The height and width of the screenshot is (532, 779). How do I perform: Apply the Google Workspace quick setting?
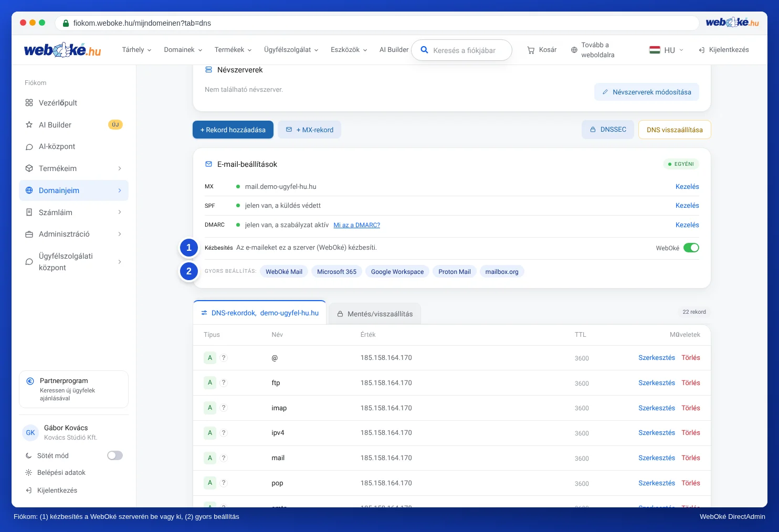coord(397,272)
